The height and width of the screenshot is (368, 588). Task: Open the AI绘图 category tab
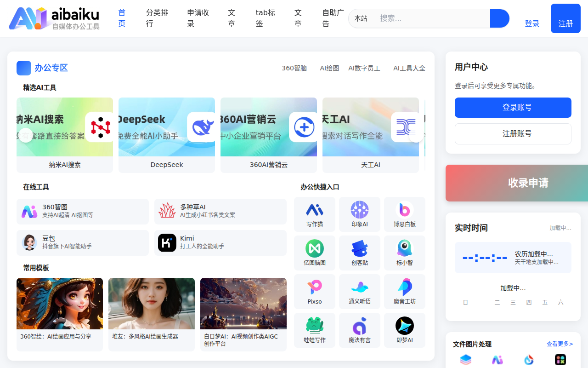[329, 68]
